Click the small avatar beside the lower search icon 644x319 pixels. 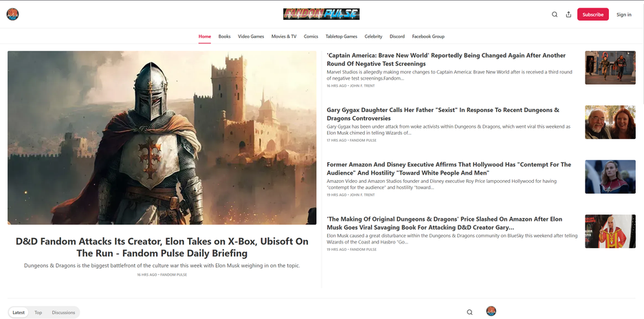[491, 311]
